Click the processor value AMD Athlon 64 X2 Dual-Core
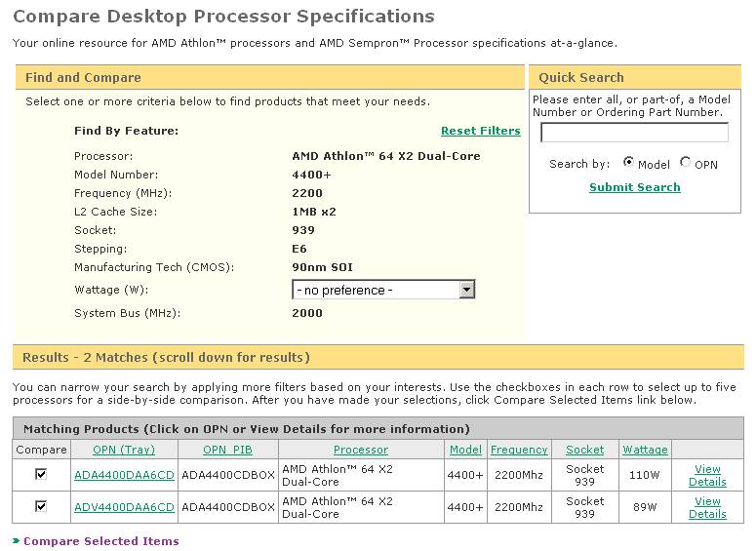Image resolution: width=756 pixels, height=551 pixels. [386, 156]
